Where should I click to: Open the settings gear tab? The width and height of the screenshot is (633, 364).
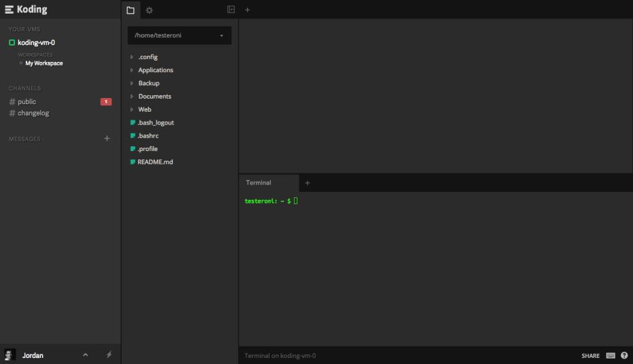pyautogui.click(x=149, y=10)
